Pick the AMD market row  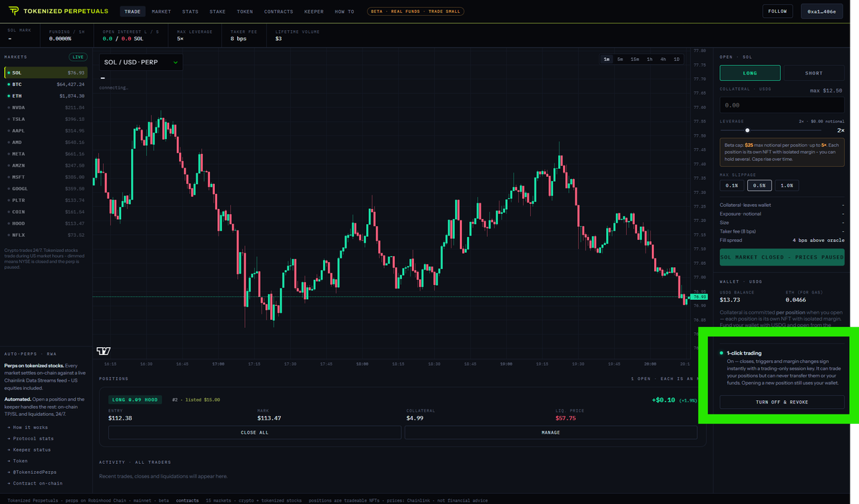click(x=46, y=142)
